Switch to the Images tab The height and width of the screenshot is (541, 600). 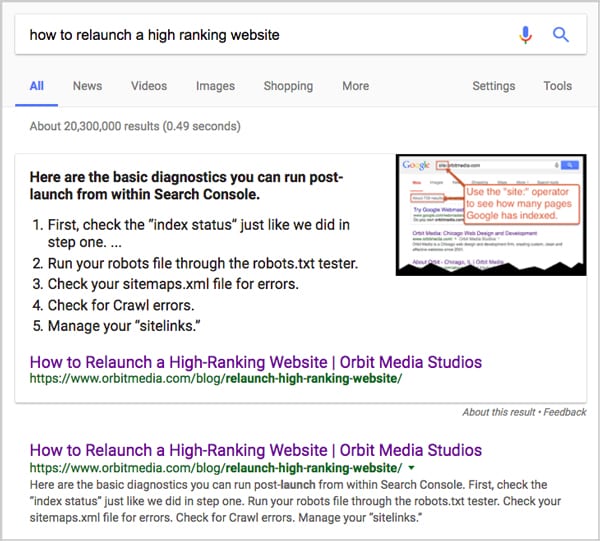[x=215, y=86]
